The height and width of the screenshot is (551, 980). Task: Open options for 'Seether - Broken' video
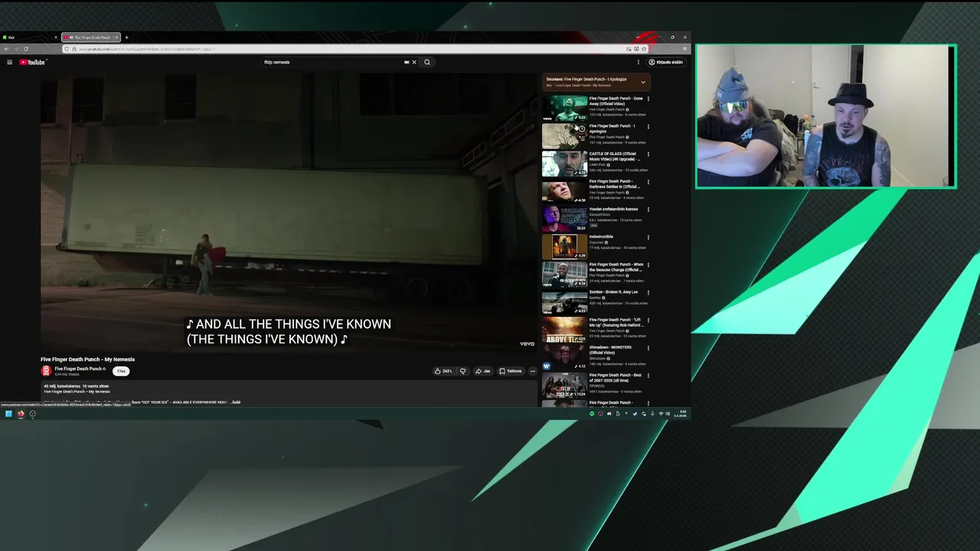click(x=648, y=292)
